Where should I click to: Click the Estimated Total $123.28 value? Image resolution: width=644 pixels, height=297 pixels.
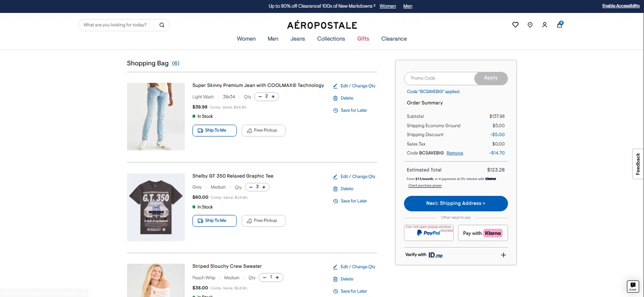click(496, 170)
